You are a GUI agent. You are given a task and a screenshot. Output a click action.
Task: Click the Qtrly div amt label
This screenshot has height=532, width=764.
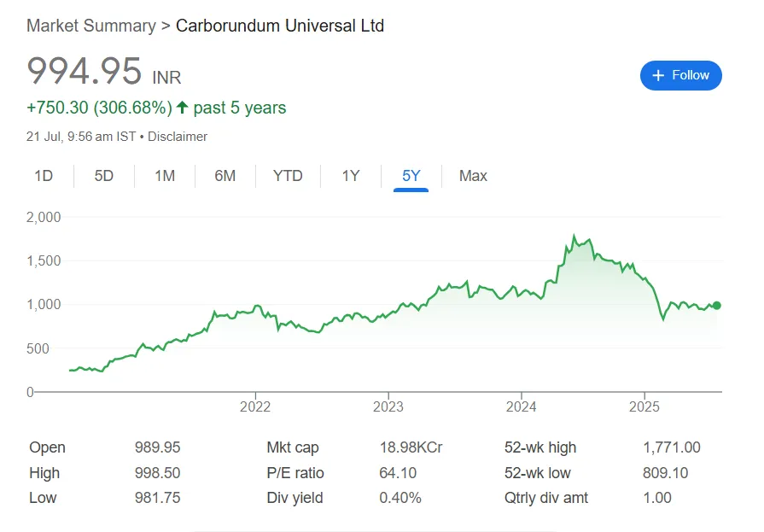coord(545,498)
